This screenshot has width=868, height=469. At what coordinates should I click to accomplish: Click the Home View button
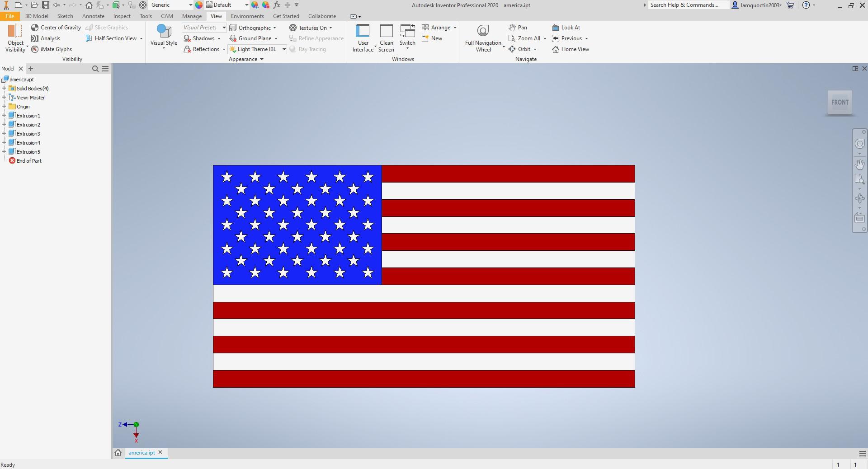[571, 49]
